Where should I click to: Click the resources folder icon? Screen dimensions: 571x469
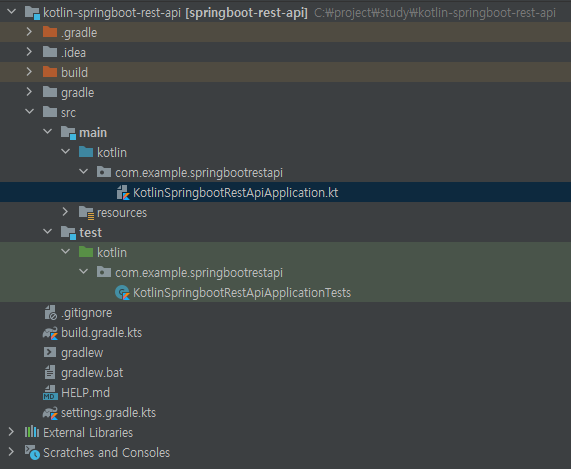coord(86,212)
